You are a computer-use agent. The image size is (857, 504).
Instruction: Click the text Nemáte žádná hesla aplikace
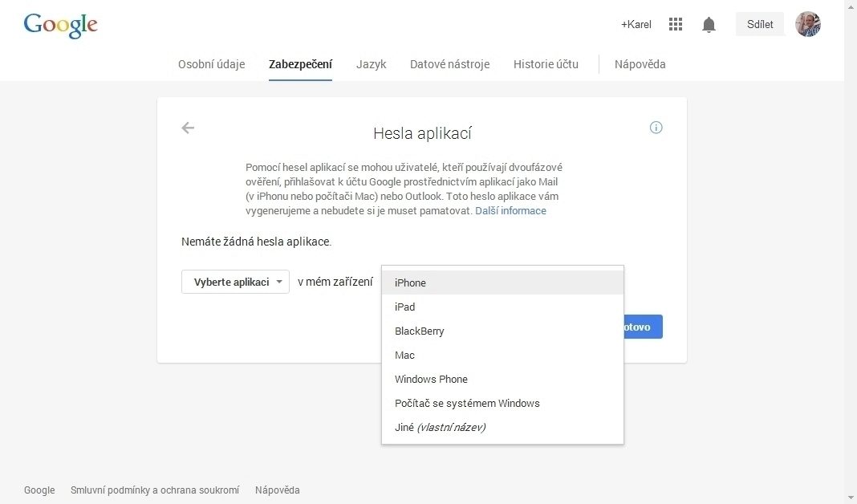pos(256,242)
